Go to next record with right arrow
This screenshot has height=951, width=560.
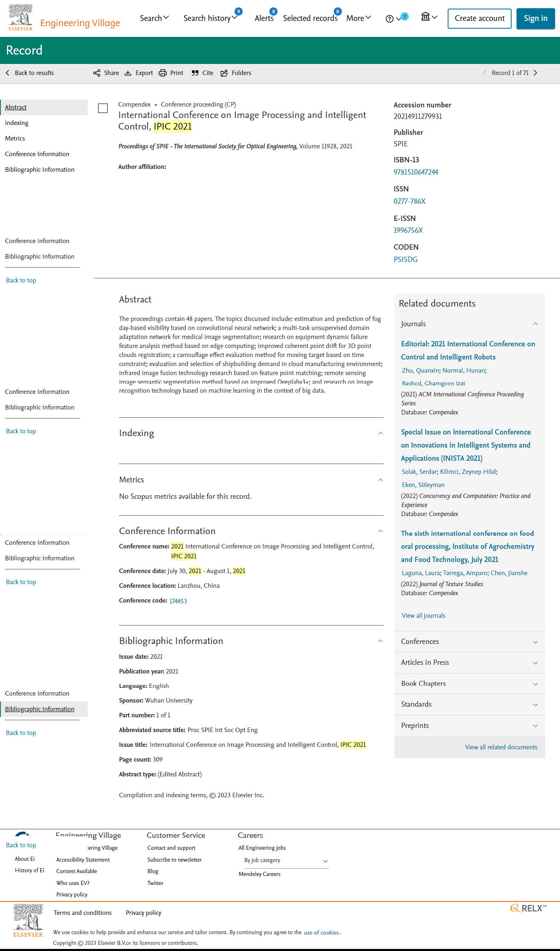(x=535, y=73)
